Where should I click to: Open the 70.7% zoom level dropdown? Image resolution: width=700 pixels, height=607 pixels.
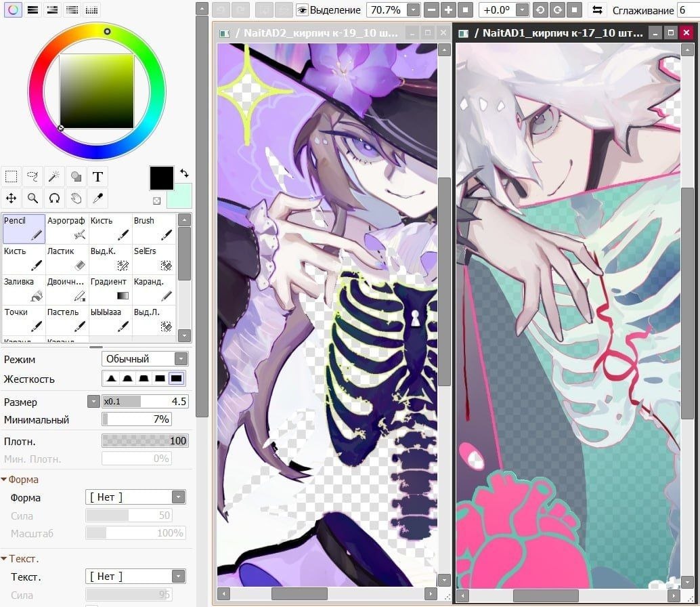[x=414, y=10]
